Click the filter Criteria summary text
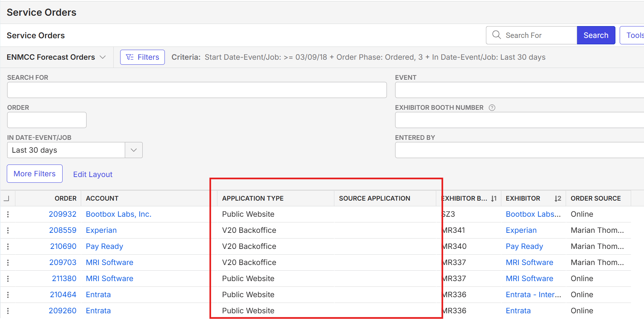This screenshot has height=319, width=644. click(358, 57)
